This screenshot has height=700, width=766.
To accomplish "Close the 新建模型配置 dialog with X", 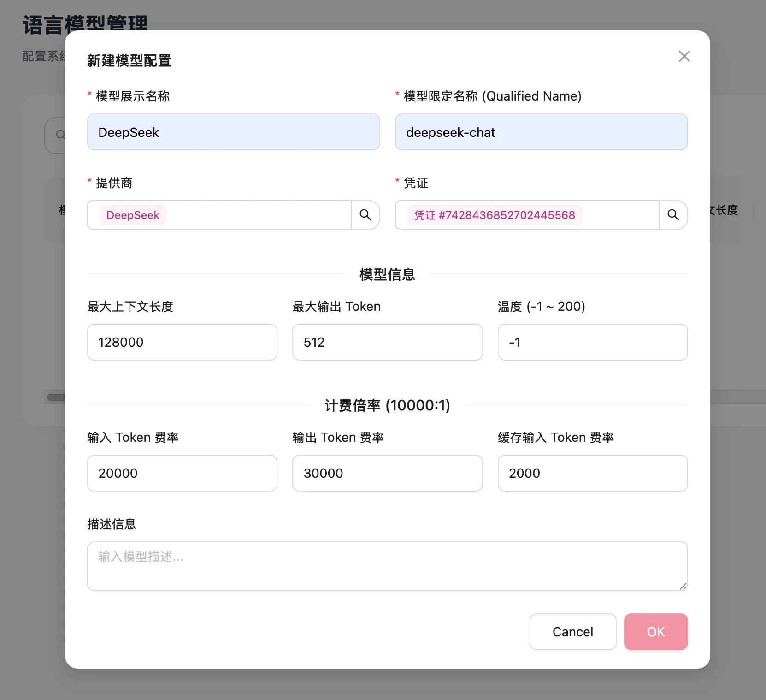I will [684, 56].
